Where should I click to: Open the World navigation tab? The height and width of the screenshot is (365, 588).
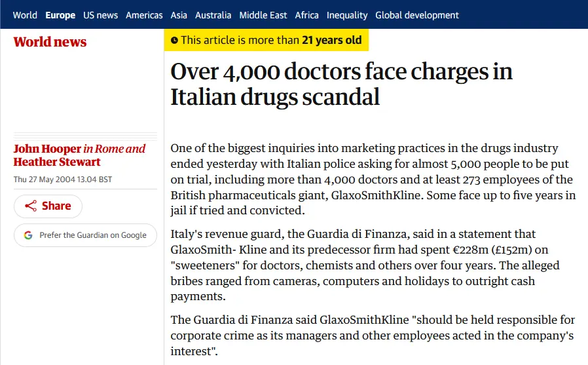click(x=25, y=15)
